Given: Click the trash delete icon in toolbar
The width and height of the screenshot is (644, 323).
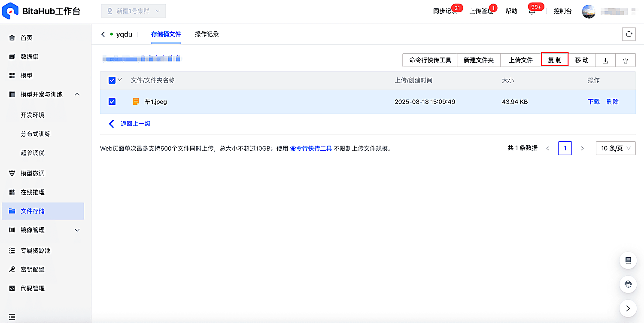Looking at the screenshot, I should pyautogui.click(x=626, y=61).
